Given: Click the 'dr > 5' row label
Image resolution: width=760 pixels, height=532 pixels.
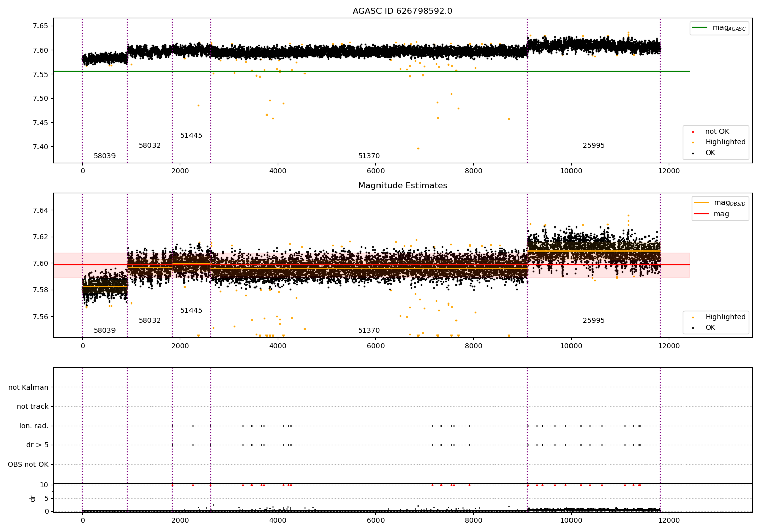Looking at the screenshot, I should coord(37,445).
